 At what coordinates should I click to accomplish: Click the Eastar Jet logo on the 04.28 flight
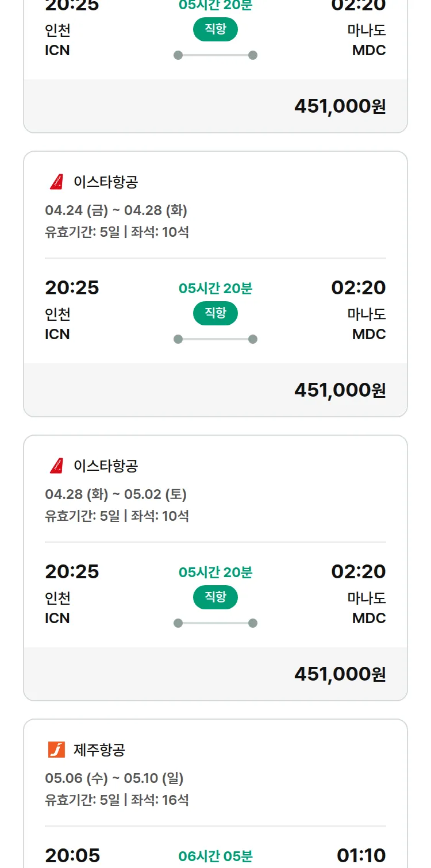coord(56,466)
